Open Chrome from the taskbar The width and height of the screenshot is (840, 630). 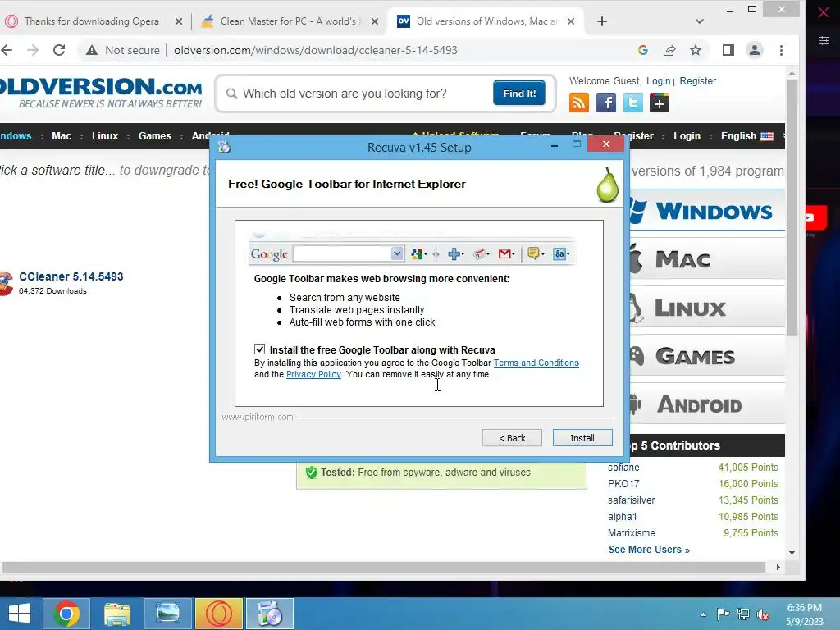(66, 614)
